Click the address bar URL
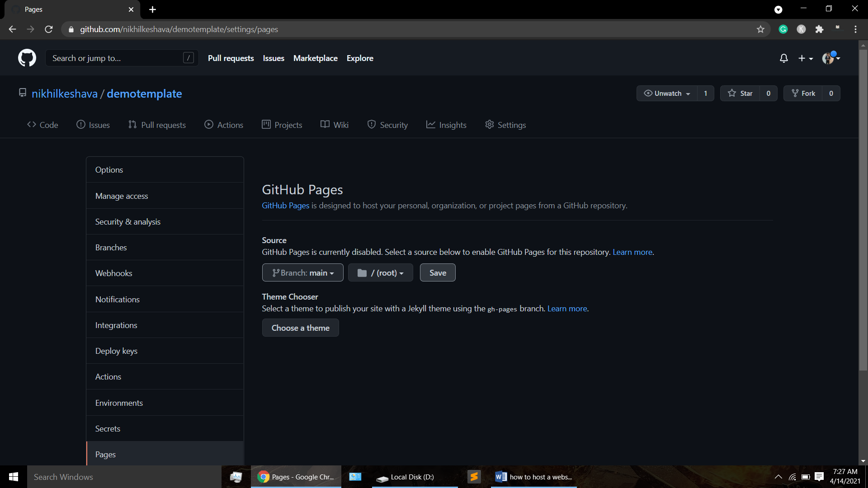 [179, 29]
